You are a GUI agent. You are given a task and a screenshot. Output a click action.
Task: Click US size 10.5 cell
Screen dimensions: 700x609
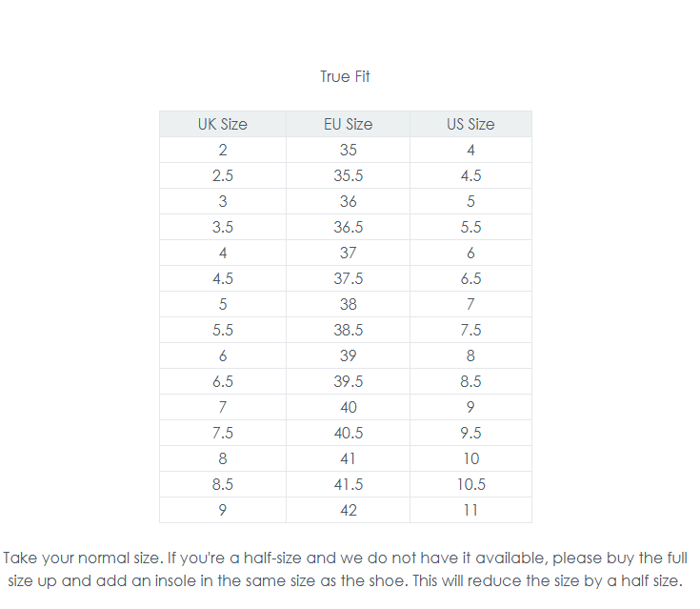(x=470, y=484)
